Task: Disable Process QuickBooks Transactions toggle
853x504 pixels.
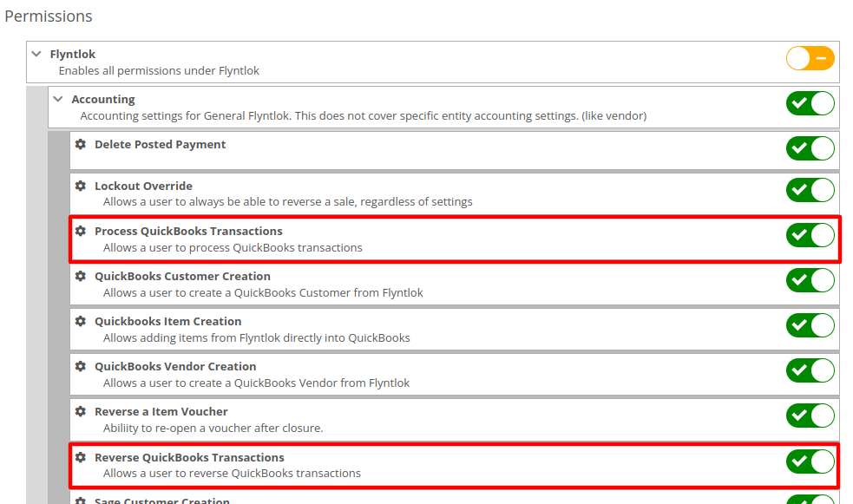Action: pyautogui.click(x=810, y=235)
